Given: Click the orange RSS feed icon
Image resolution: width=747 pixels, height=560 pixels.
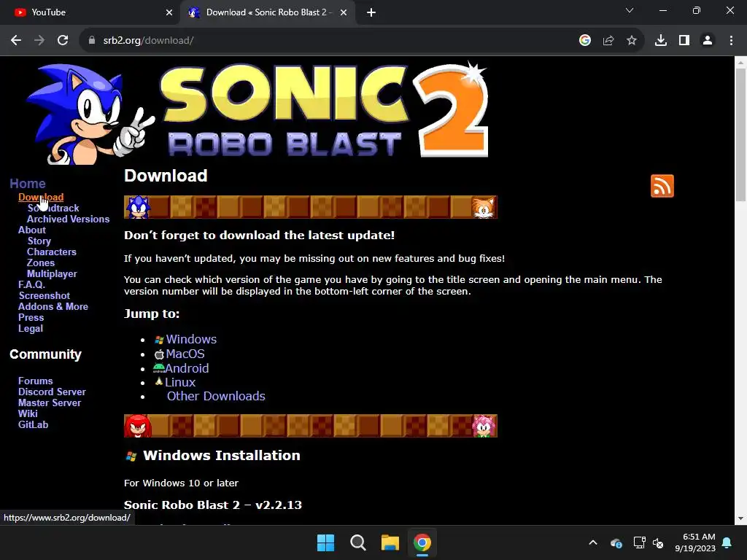Looking at the screenshot, I should tap(662, 186).
